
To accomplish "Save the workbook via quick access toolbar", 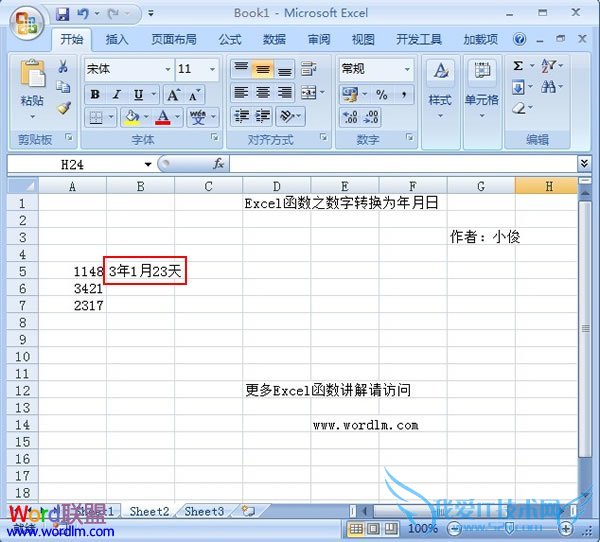I will (62, 14).
